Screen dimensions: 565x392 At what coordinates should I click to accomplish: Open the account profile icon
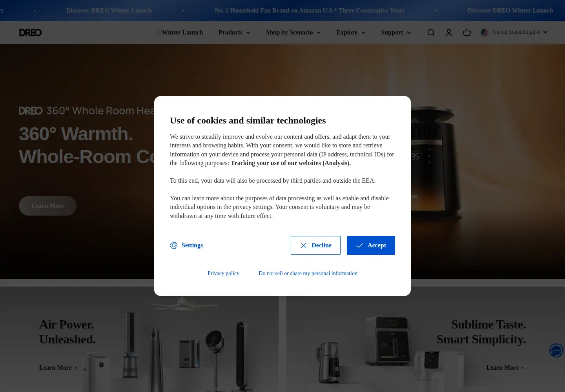click(449, 33)
